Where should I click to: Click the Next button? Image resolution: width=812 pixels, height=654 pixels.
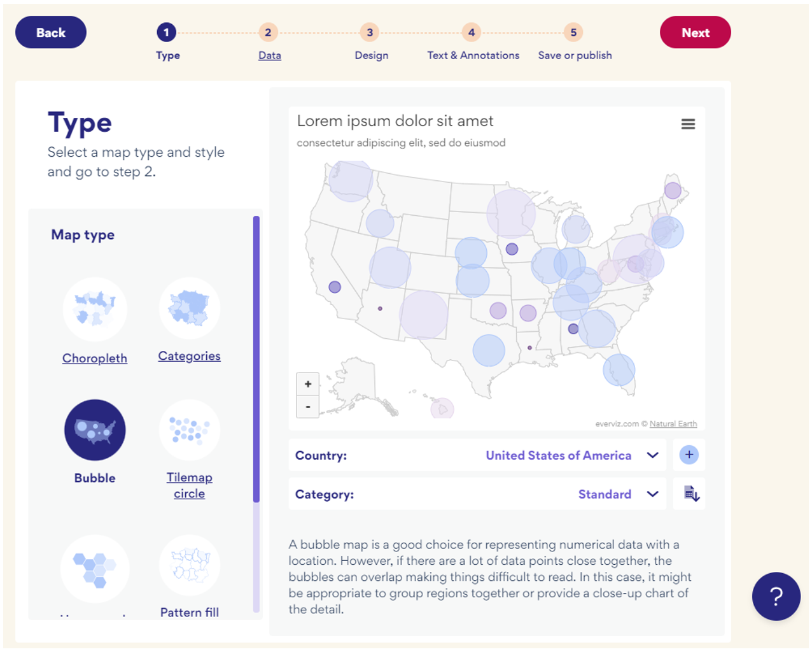pos(695,32)
